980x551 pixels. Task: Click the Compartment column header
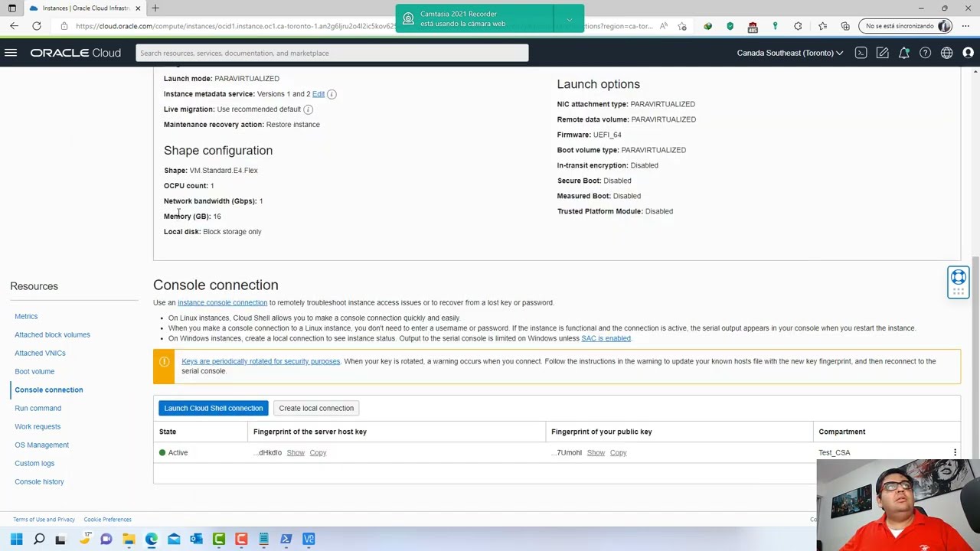tap(841, 432)
